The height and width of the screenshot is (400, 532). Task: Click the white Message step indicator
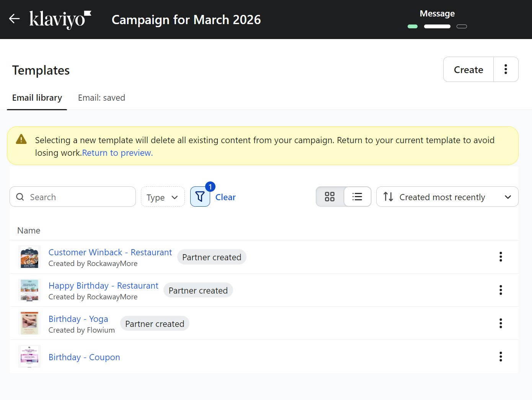click(x=437, y=26)
